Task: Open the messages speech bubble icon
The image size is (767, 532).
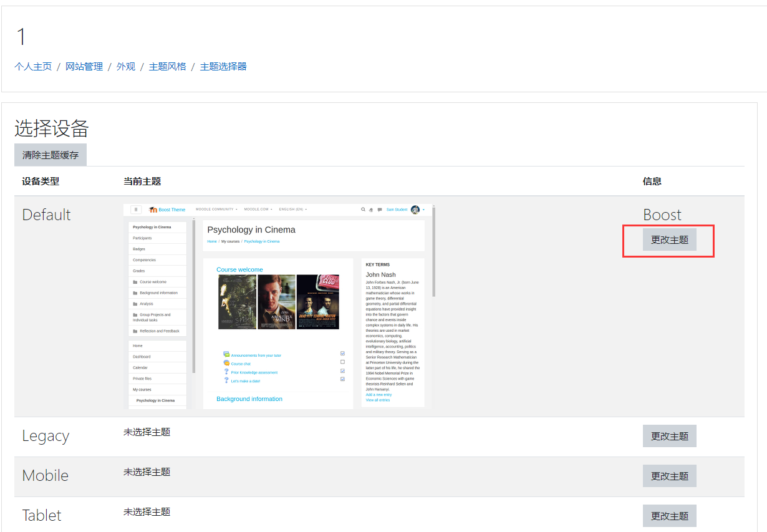Action: click(380, 210)
